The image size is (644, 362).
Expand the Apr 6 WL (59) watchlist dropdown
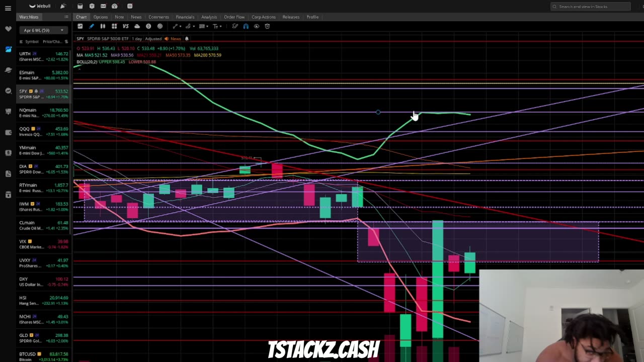pyautogui.click(x=43, y=30)
